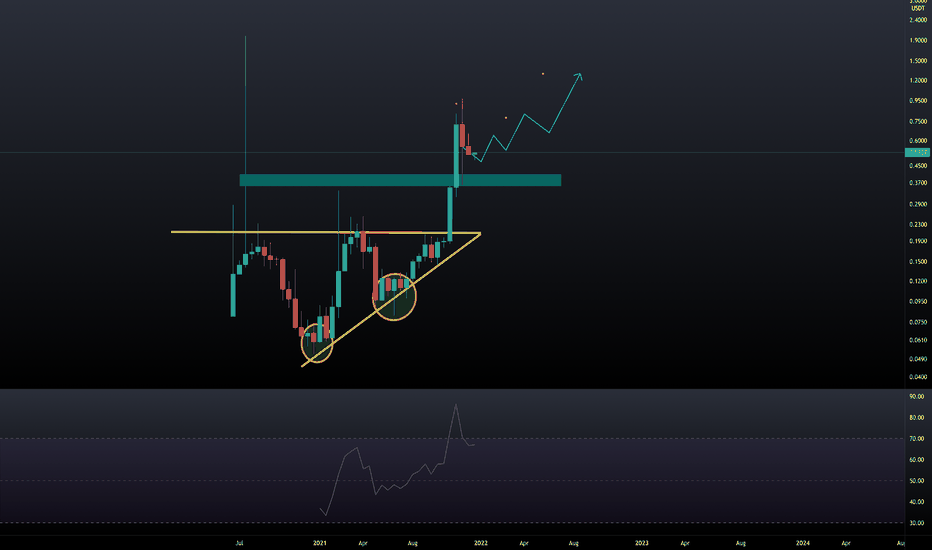
Task: Select the Aug label between 2021 and 2022
Action: pyautogui.click(x=413, y=543)
